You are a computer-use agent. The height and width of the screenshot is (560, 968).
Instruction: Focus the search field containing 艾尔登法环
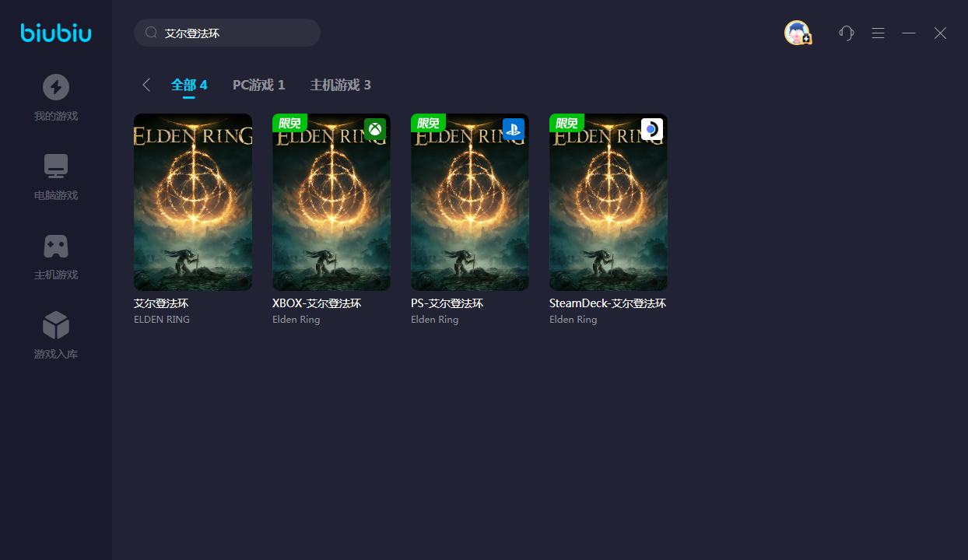click(x=227, y=33)
